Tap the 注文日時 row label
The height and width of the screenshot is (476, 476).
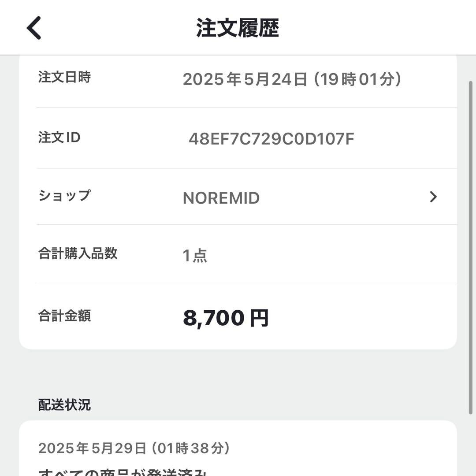click(65, 78)
